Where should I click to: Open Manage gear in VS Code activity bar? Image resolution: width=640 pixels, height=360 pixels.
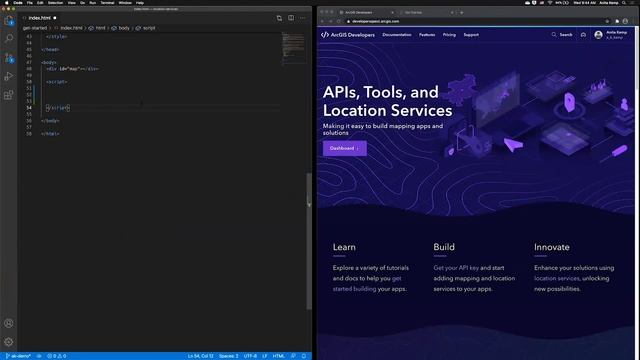point(9,342)
